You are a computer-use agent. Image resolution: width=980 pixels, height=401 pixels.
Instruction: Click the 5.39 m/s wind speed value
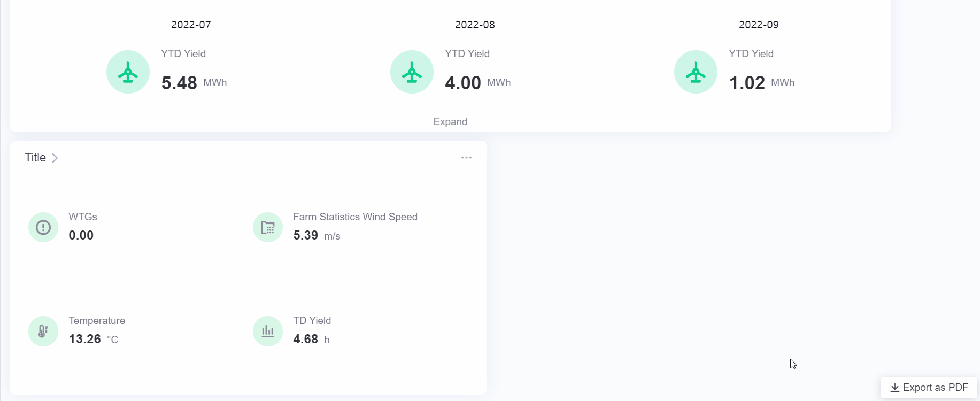click(x=306, y=235)
